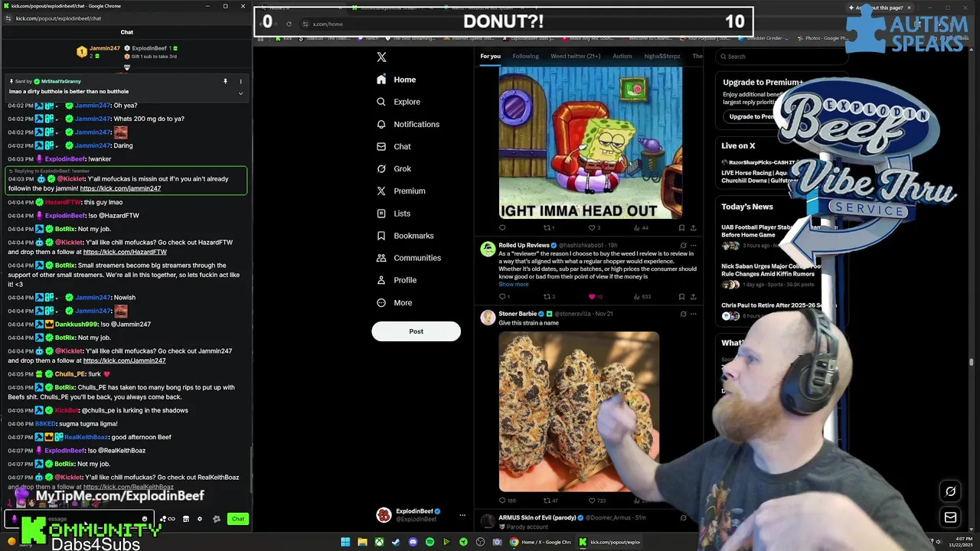Open Grok in X sidebar
Image resolution: width=980 pixels, height=551 pixels.
pos(394,168)
